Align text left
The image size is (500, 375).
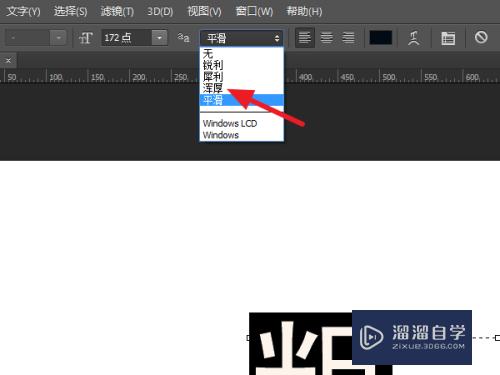pos(305,38)
